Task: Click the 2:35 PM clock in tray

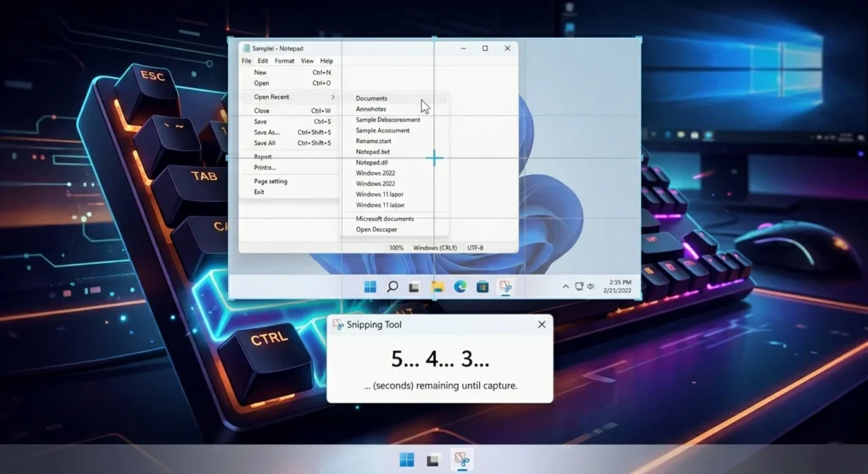Action: [x=620, y=282]
